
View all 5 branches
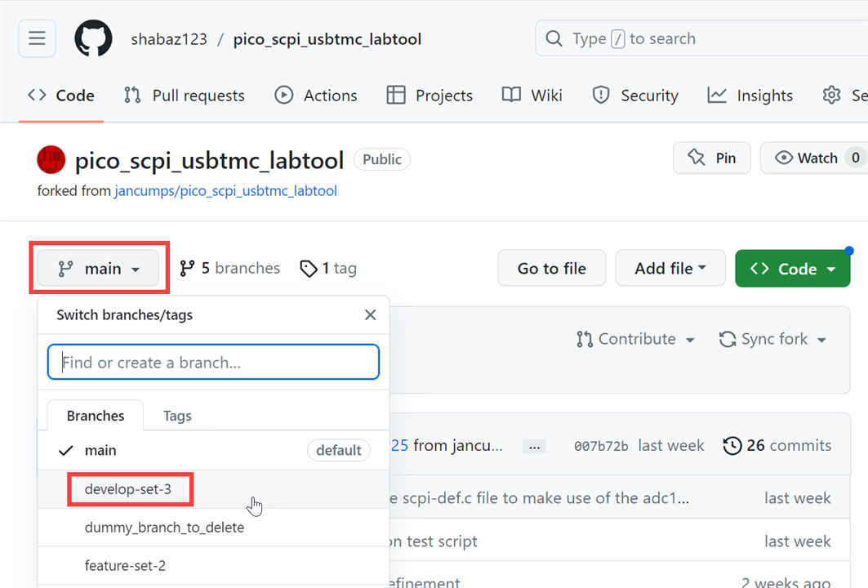(x=229, y=269)
